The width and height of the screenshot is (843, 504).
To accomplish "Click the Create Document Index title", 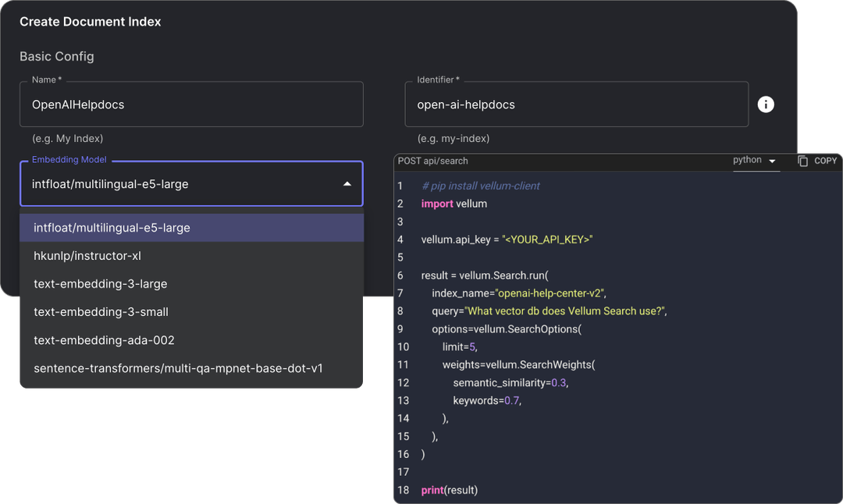I will tap(90, 21).
